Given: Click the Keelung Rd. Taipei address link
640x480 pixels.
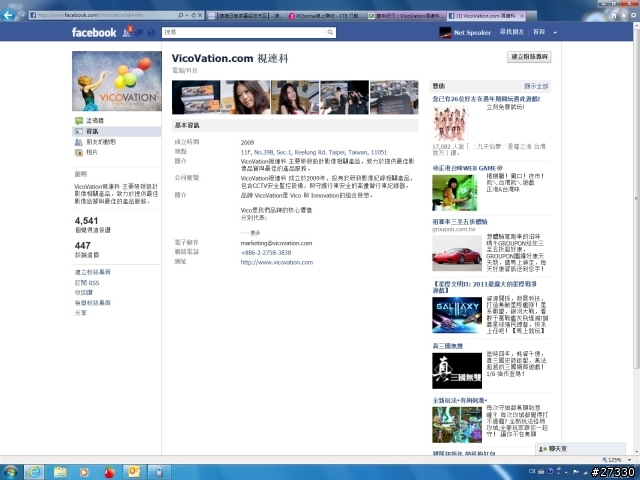Looking at the screenshot, I should pos(313,152).
